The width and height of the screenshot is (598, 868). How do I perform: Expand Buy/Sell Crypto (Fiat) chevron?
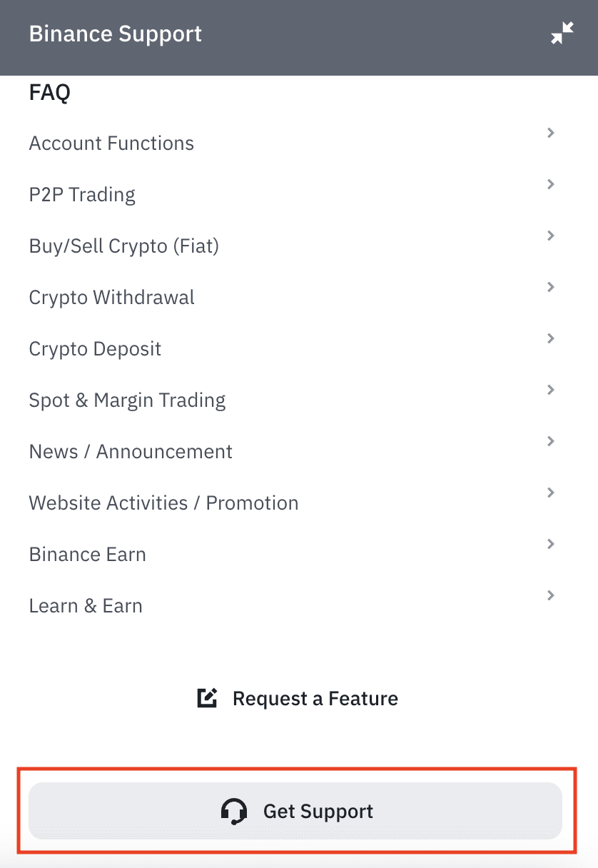tap(550, 236)
